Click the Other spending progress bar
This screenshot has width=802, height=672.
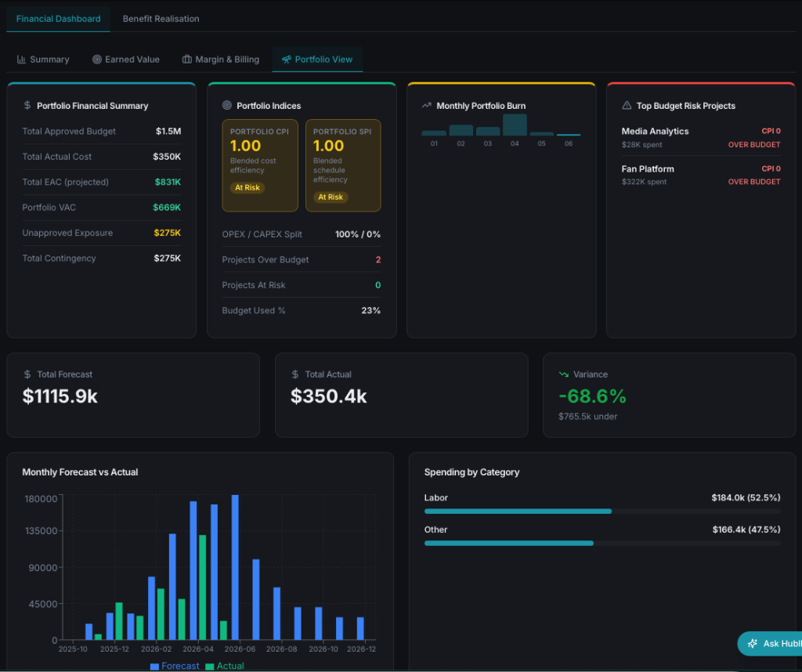point(602,543)
